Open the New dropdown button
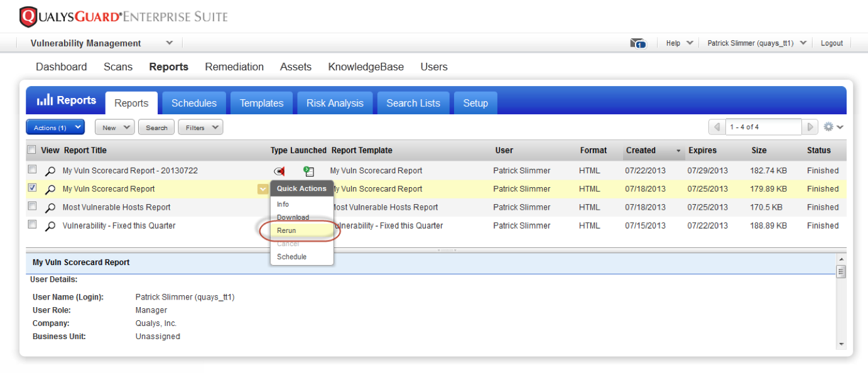Screen dimensions: 868x373 point(114,127)
